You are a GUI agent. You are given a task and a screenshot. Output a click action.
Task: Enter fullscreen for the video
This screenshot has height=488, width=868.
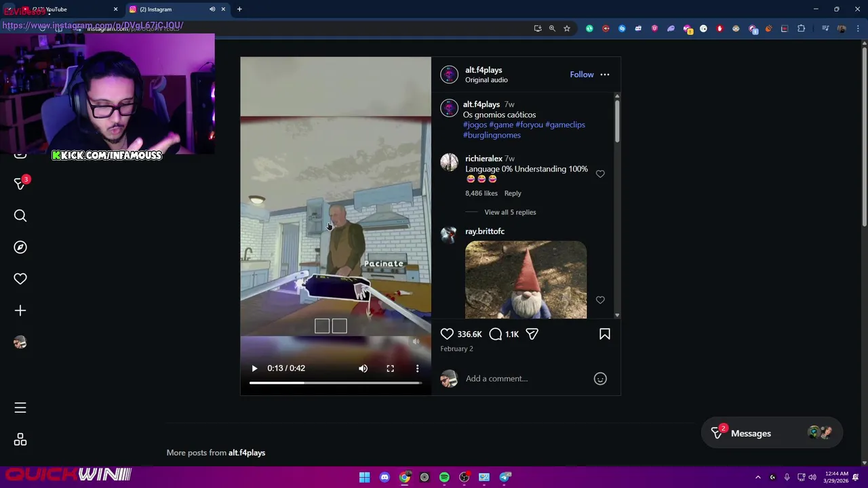tap(390, 368)
